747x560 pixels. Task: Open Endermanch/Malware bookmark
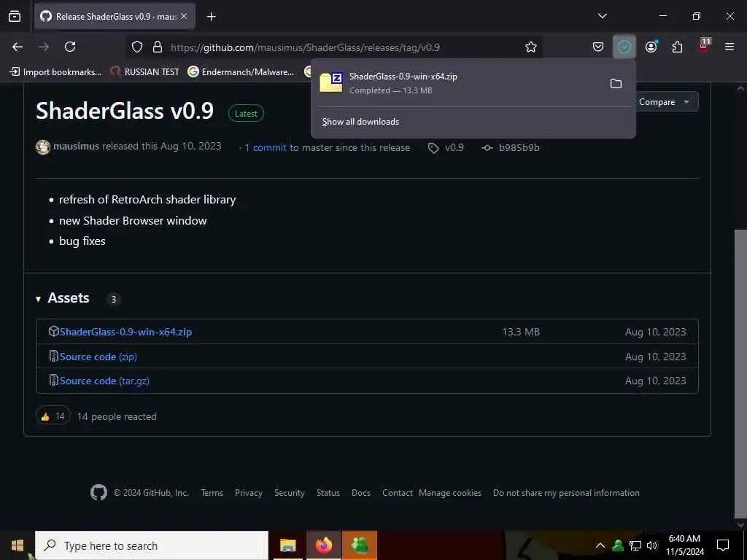pyautogui.click(x=241, y=72)
